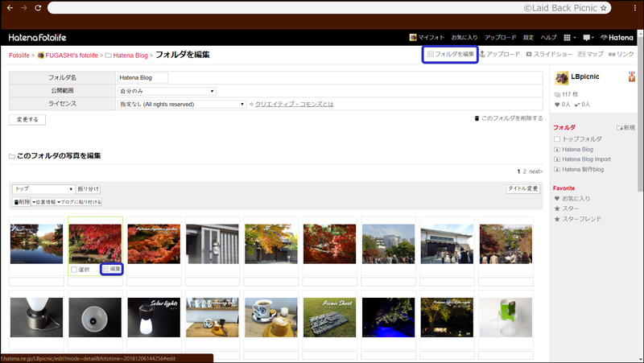Open browser three-dot menu
The height and width of the screenshot is (363, 644).
coord(634,8)
